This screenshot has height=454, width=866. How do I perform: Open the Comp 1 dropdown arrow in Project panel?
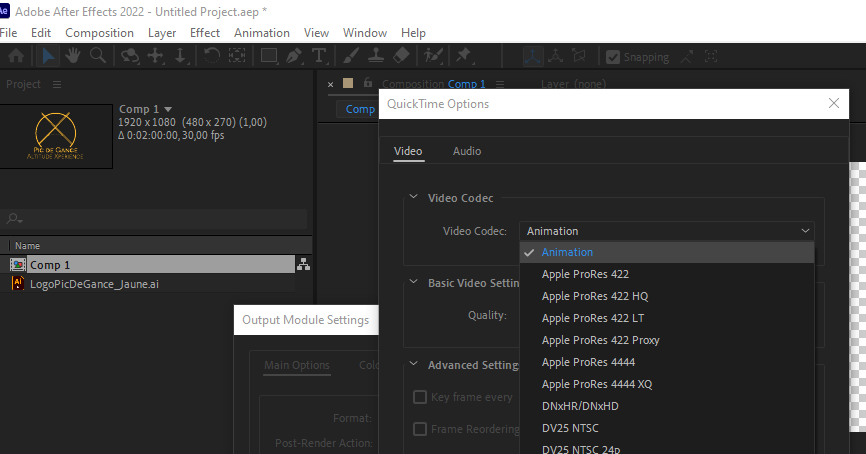pos(168,109)
